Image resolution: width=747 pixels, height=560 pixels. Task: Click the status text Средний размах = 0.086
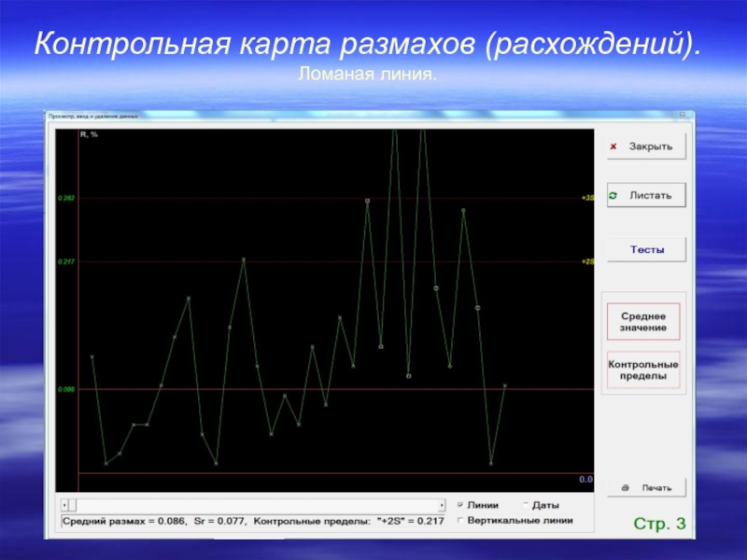click(124, 521)
